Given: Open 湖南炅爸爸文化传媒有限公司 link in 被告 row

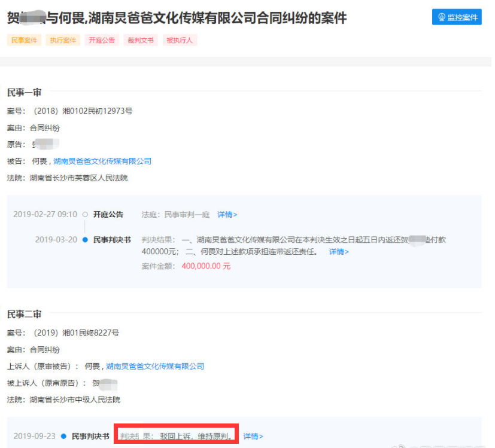Looking at the screenshot, I should (102, 161).
